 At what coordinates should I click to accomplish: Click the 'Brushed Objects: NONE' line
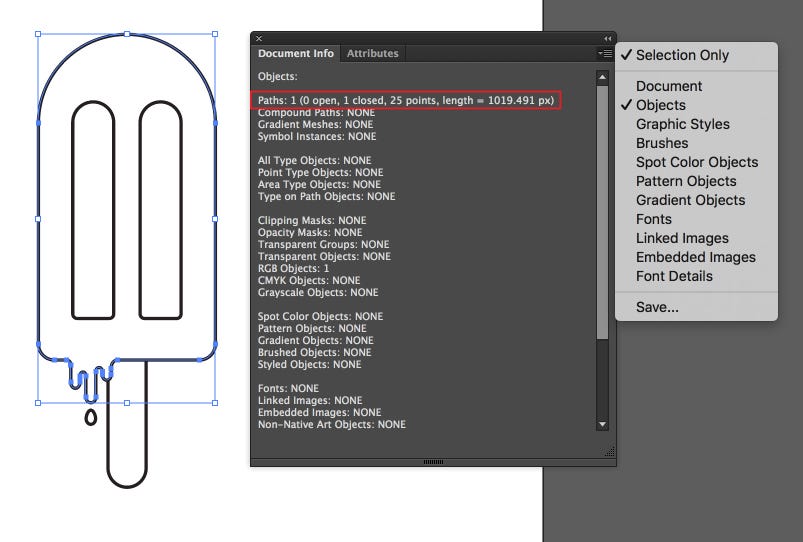pyautogui.click(x=314, y=352)
